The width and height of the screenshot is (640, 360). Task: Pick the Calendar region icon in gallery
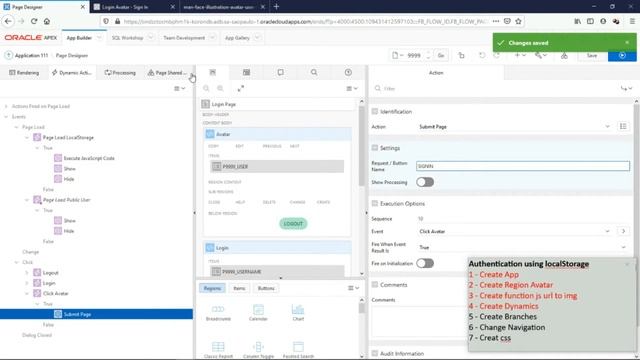pyautogui.click(x=258, y=313)
